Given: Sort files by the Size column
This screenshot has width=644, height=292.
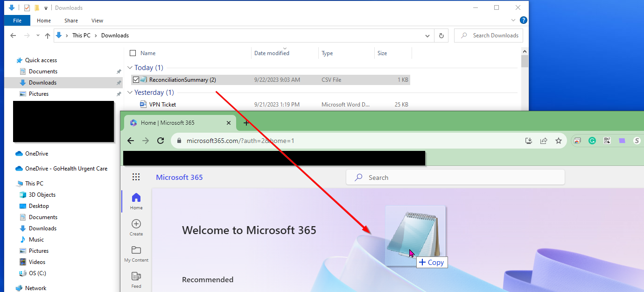Looking at the screenshot, I should coord(382,53).
